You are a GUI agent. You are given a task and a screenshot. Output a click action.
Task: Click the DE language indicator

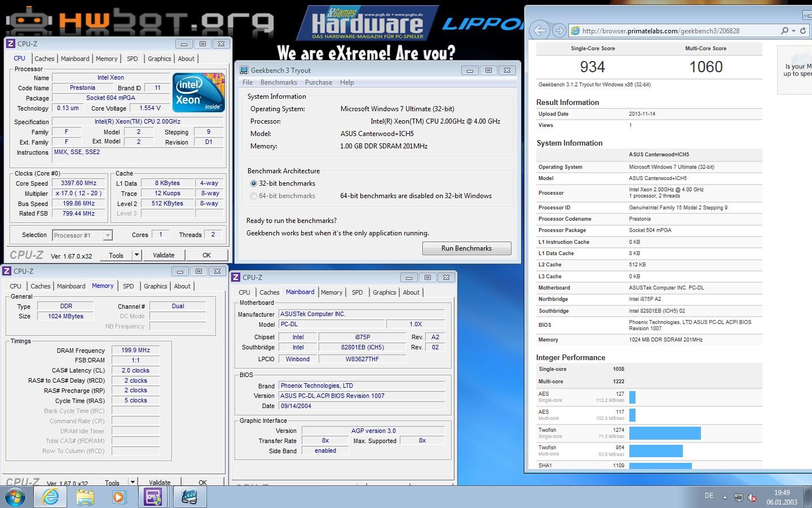coord(709,496)
